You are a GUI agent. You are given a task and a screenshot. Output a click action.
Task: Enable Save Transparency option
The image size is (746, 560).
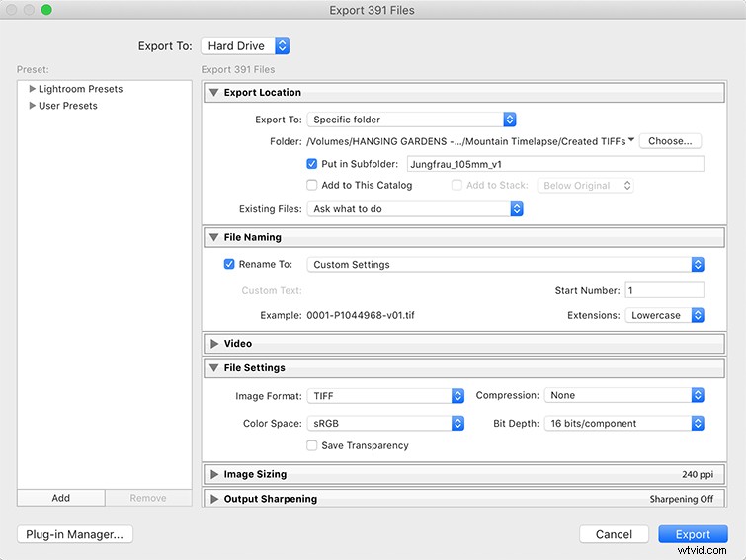pos(312,445)
